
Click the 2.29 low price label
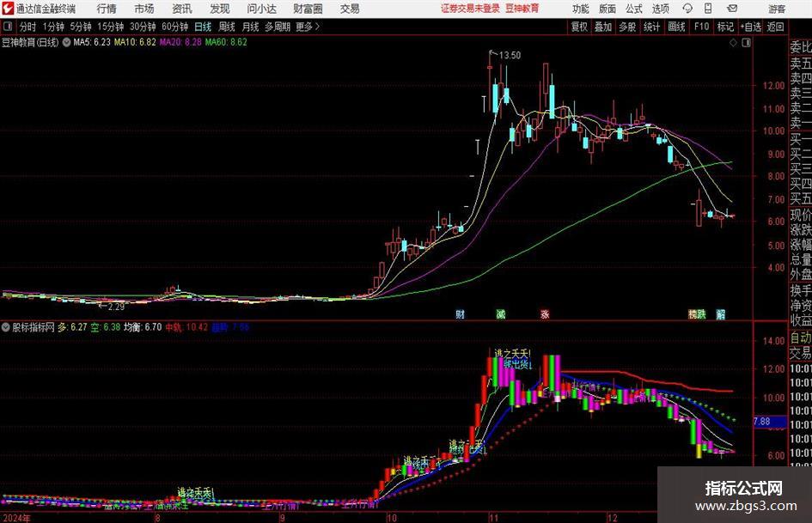[x=115, y=307]
